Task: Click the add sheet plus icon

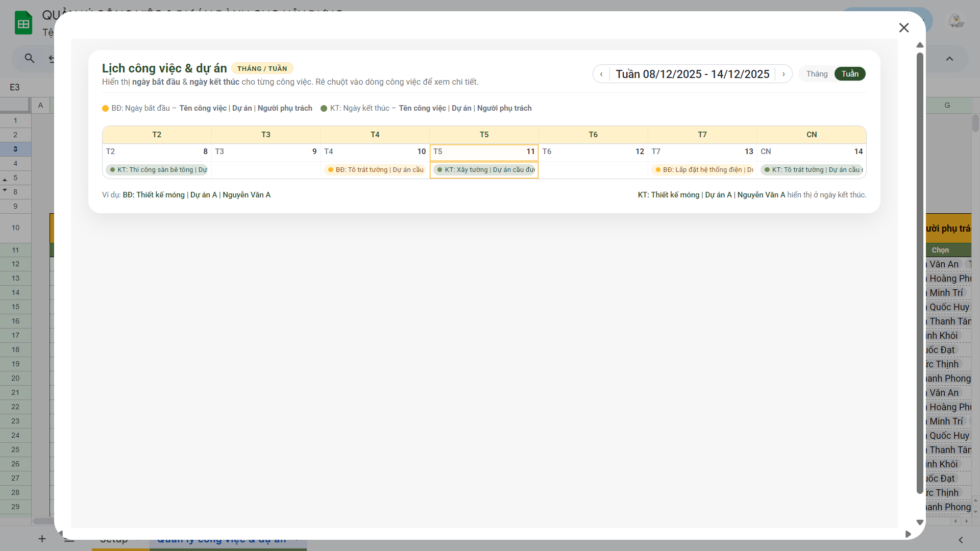Action: click(x=42, y=539)
